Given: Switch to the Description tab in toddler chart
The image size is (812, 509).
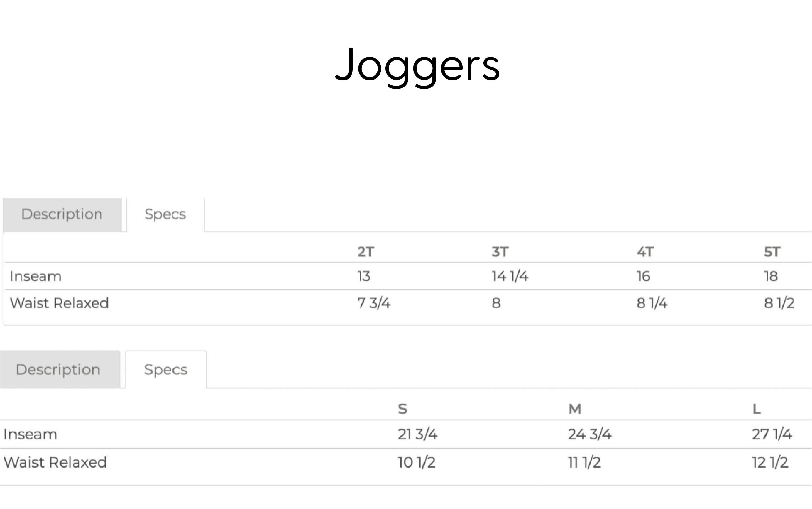Looking at the screenshot, I should (x=62, y=214).
